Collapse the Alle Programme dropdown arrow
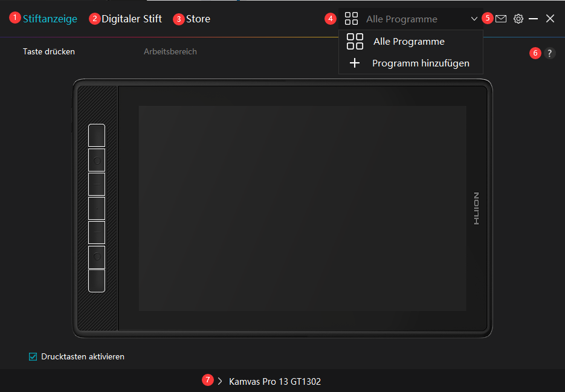The width and height of the screenshot is (565, 392). [474, 19]
